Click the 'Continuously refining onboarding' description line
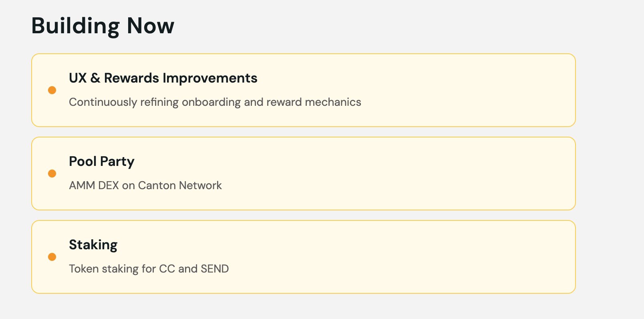 (x=215, y=102)
